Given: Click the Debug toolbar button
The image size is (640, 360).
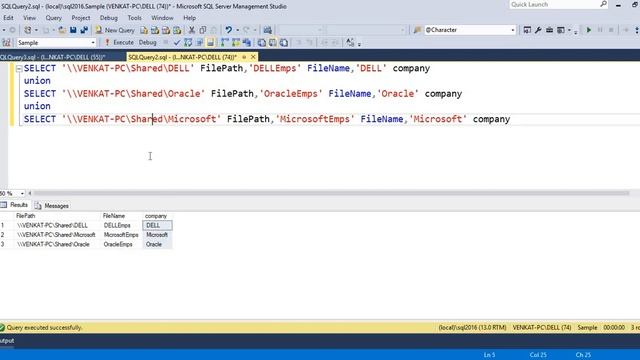Looking at the screenshot, I should (x=147, y=42).
